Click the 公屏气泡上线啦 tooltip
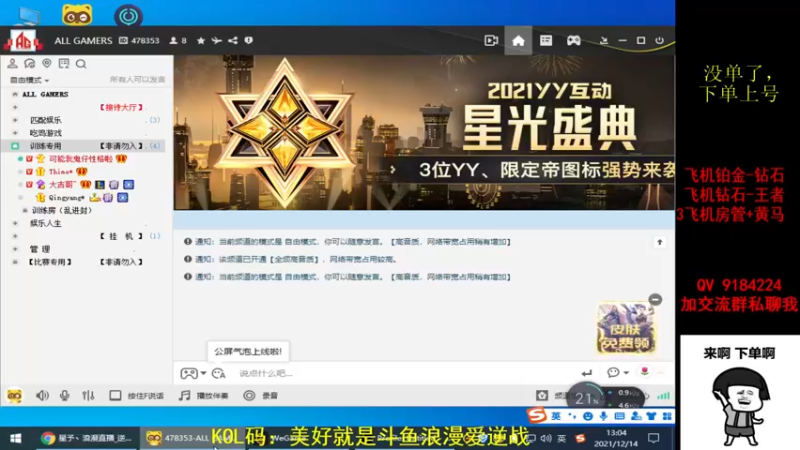The image size is (800, 450). pyautogui.click(x=248, y=352)
